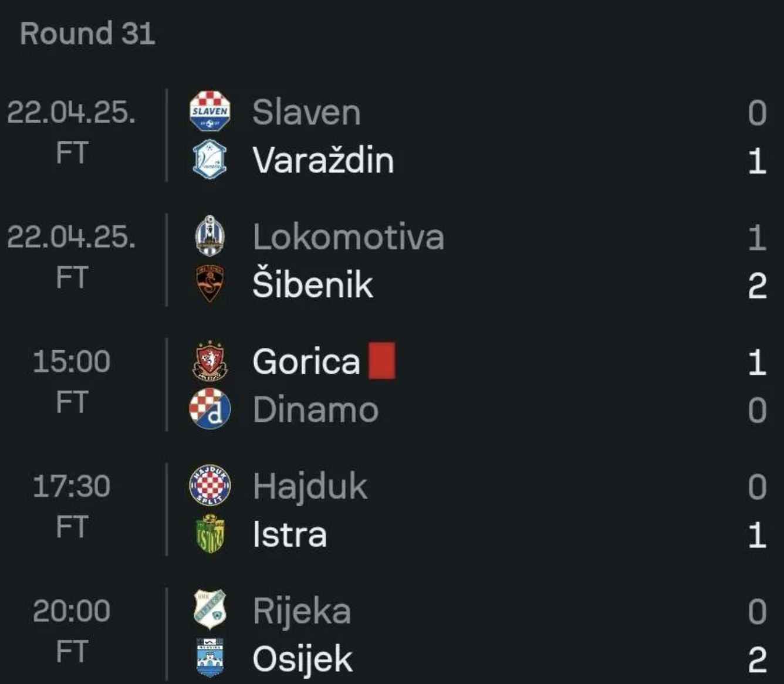Click the Lokomotiva club crest
The width and height of the screenshot is (784, 684).
[209, 236]
